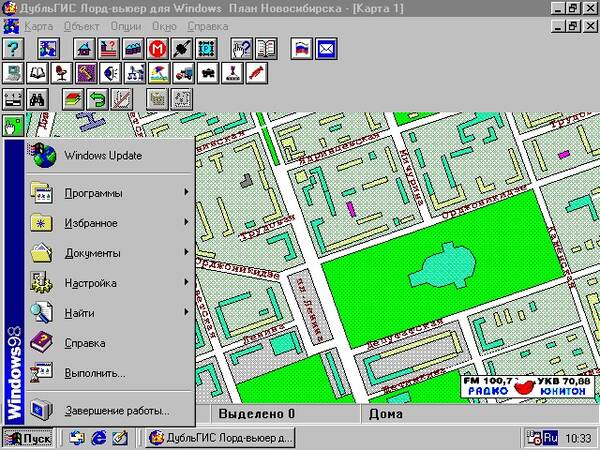The image size is (600, 450).
Task: Click the red Metro M toolbar icon
Action: coord(157,49)
